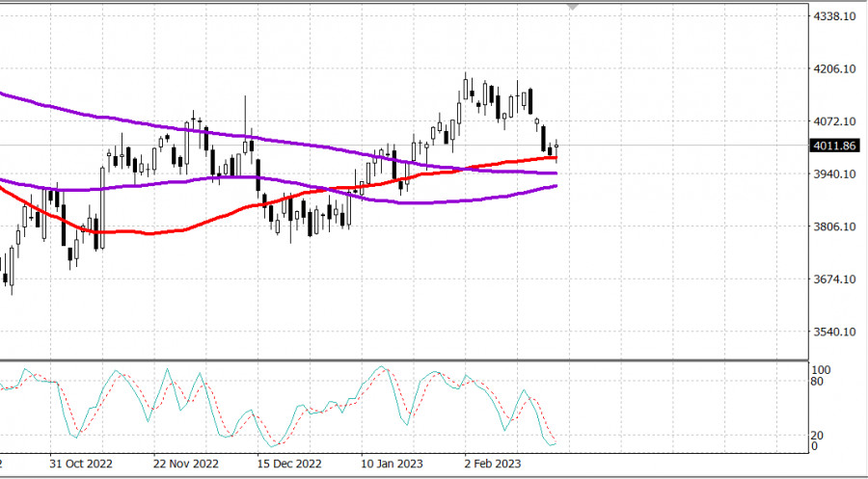Click the 4338.10 price axis label
Image resolution: width=868 pixels, height=479 pixels.
coord(836,17)
